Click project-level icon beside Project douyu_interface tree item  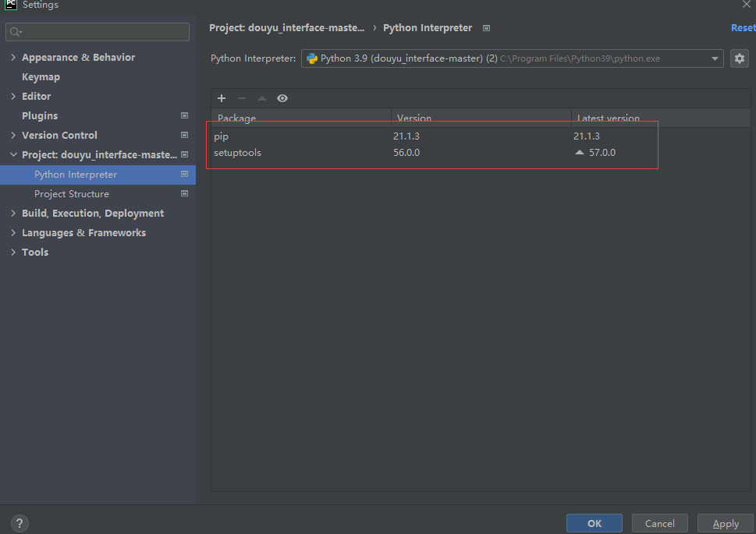coord(184,154)
